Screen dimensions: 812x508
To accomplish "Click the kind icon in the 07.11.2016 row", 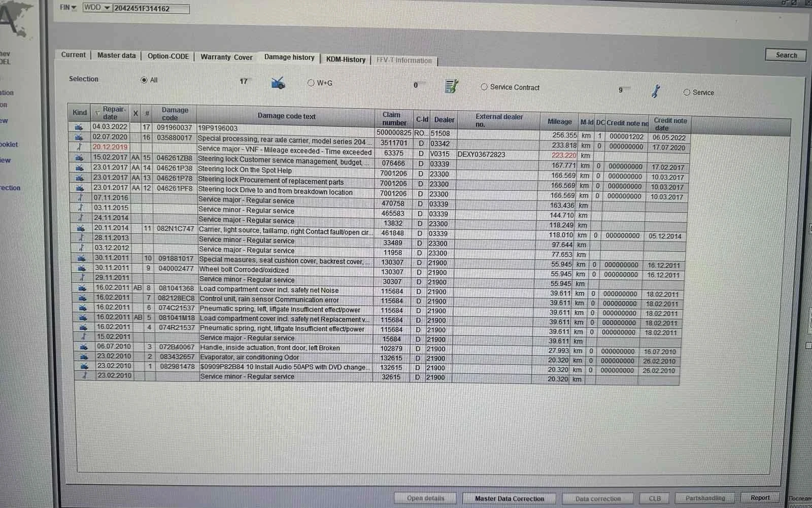I will click(x=80, y=197).
